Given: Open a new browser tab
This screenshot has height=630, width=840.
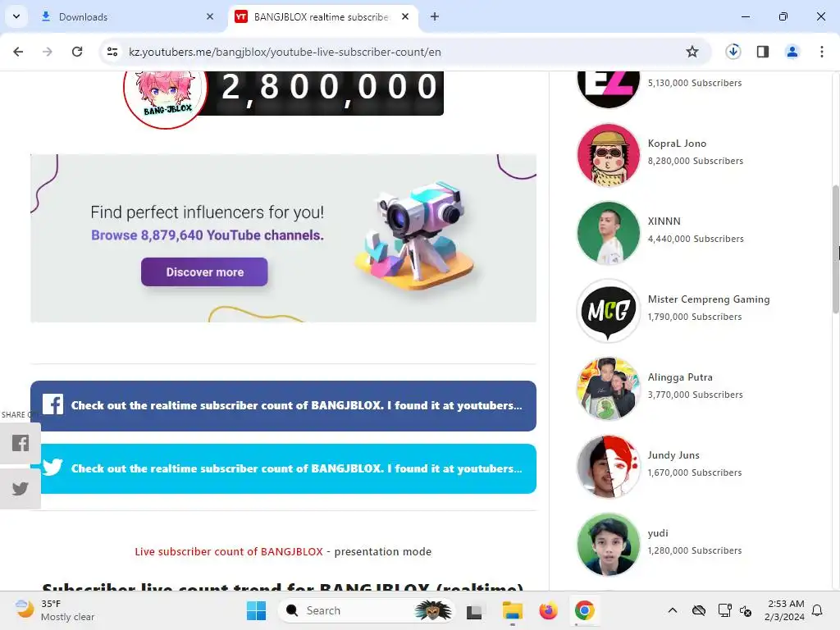Looking at the screenshot, I should [435, 16].
